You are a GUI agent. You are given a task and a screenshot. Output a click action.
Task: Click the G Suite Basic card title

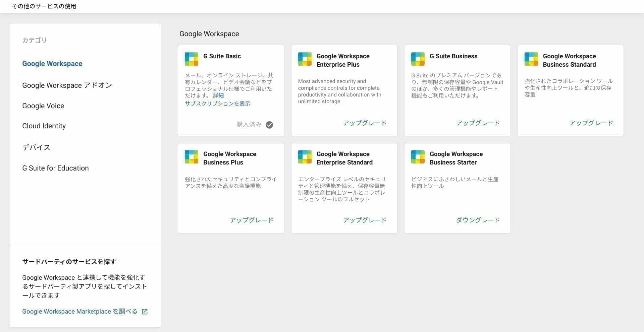222,56
